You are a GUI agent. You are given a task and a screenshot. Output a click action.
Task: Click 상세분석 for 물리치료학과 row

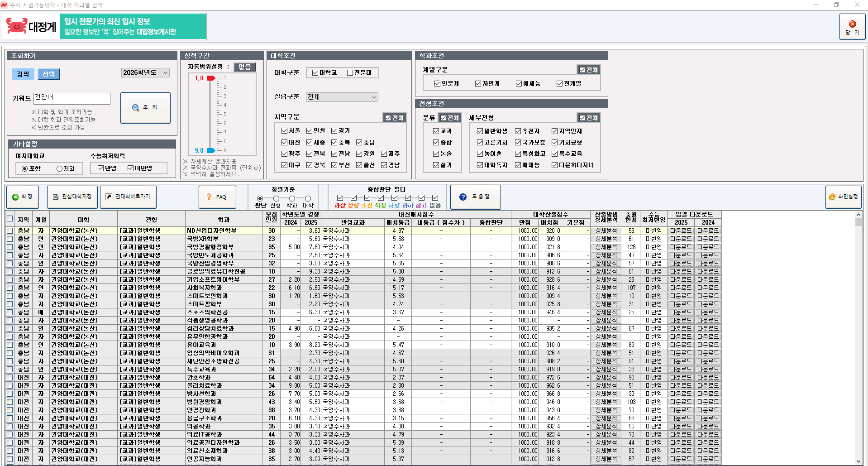[606, 385]
